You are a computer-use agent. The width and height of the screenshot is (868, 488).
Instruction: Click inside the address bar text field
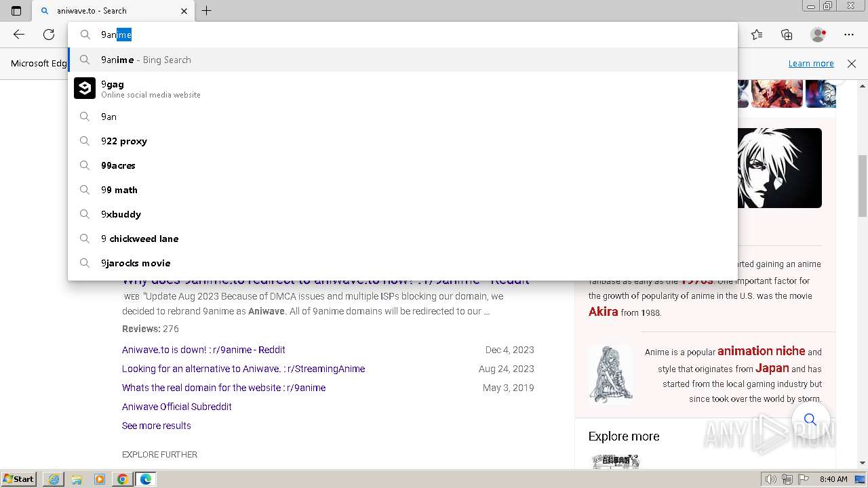point(403,35)
